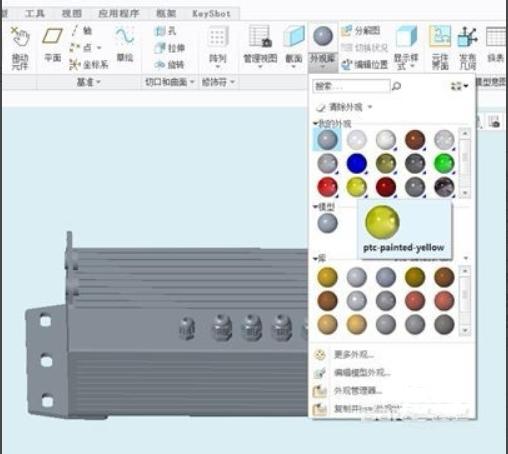Open the Clear Appearance dropdown arrow
Viewport: 508px width, 454px height.
point(370,107)
